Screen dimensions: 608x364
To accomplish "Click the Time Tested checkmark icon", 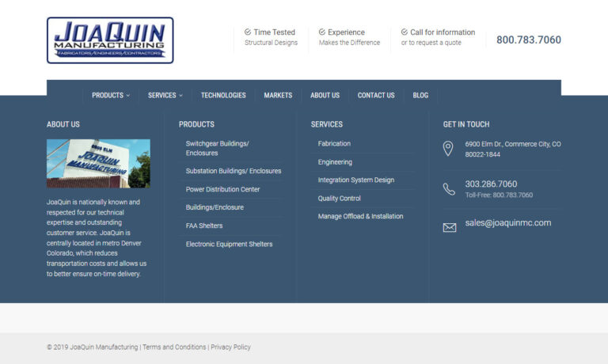I will pos(248,32).
